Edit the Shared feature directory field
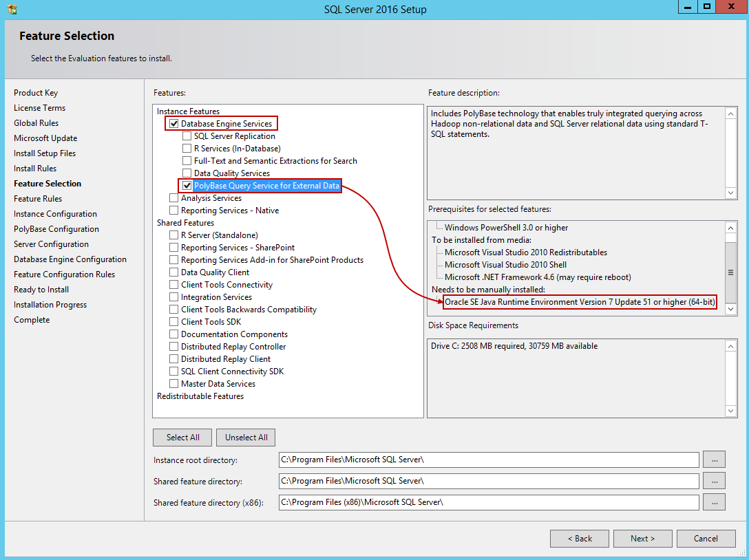The image size is (749, 560). [x=489, y=481]
